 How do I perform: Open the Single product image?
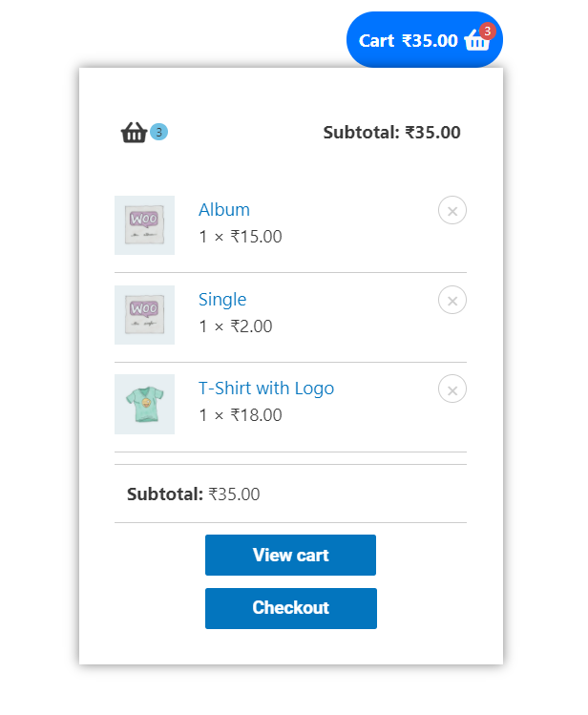click(144, 315)
